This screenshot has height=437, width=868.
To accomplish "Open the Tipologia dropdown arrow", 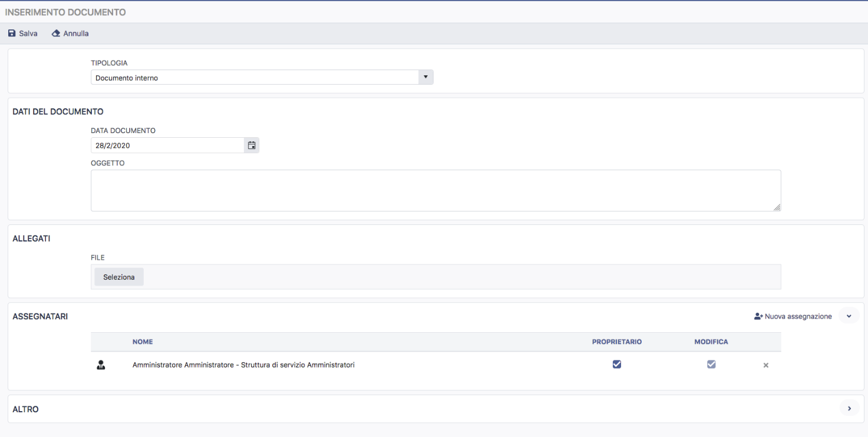I will pos(426,78).
